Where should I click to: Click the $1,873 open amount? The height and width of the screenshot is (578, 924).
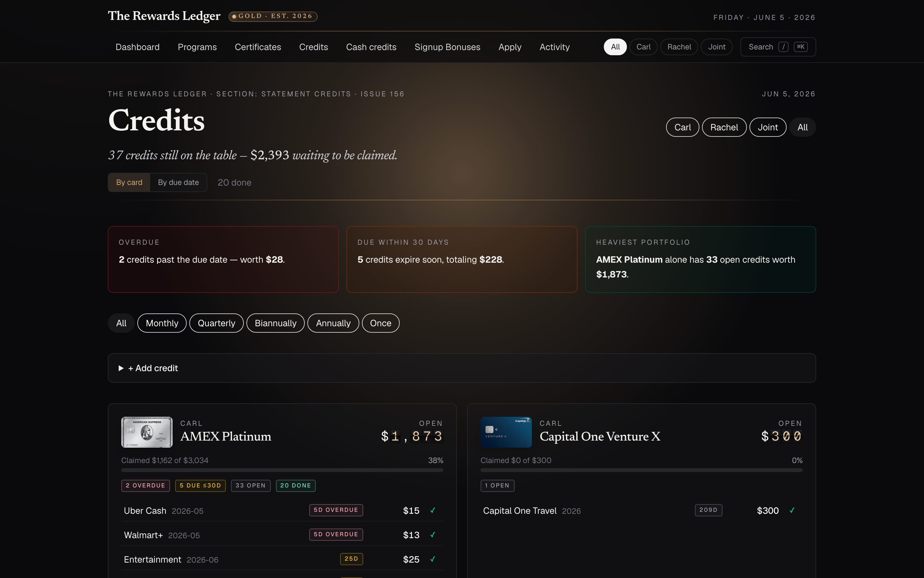(412, 436)
